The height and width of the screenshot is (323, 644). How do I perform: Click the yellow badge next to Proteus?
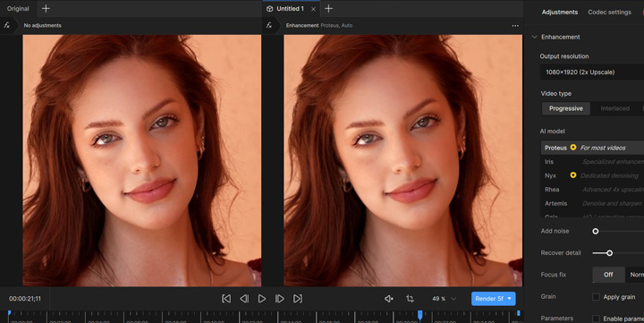[573, 147]
